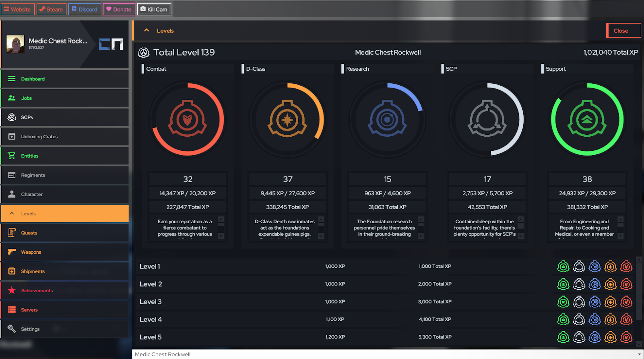Image resolution: width=644 pixels, height=359 pixels.
Task: Click level list scrollbar down arrow
Action: click(639, 344)
